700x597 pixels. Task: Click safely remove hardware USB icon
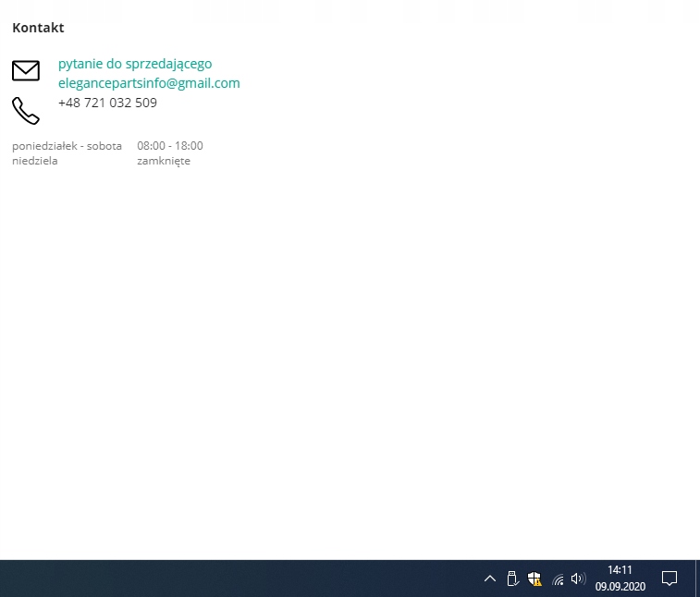click(512, 579)
